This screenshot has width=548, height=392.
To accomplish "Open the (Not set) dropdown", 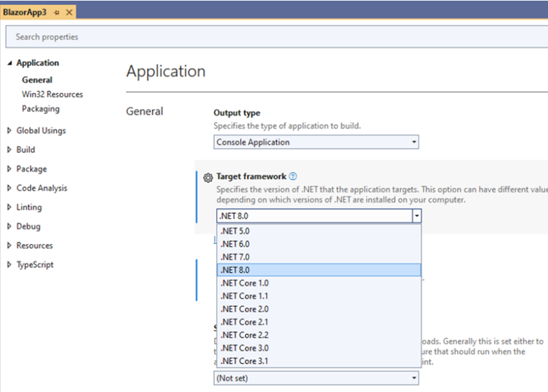I will pos(316,378).
